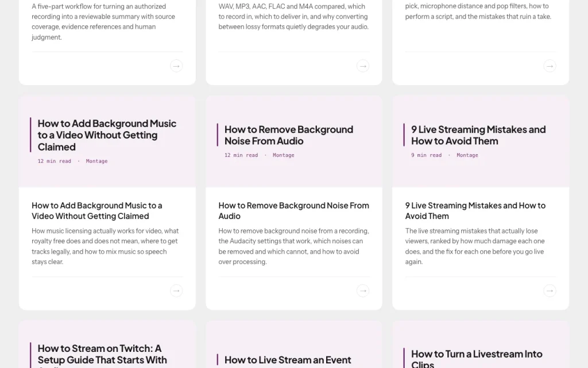Follow the arrow icon under the live streaming mistakes description
Screen dimensions: 588x368
click(x=550, y=290)
